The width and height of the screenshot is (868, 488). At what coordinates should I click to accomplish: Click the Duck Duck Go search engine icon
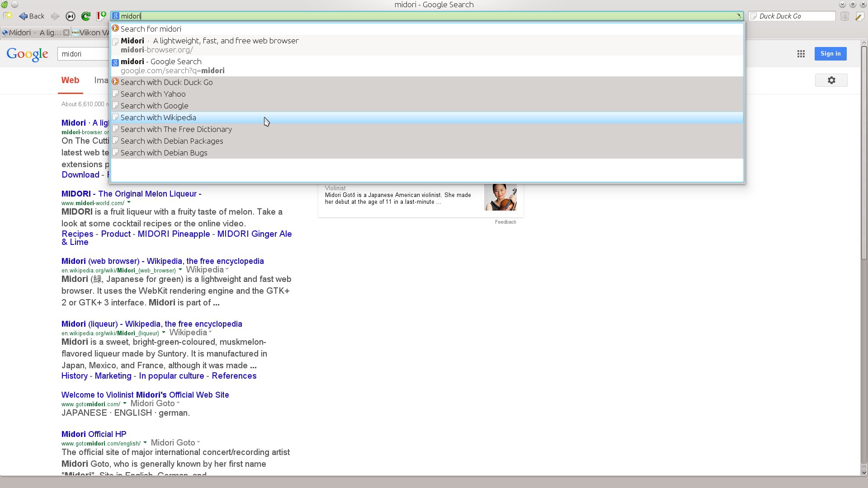754,16
